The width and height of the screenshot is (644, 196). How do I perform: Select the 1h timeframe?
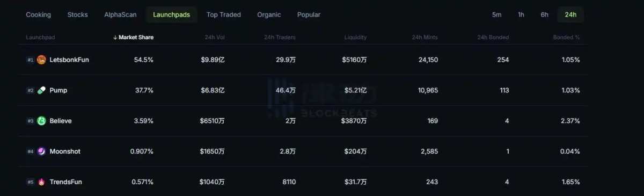(x=521, y=14)
